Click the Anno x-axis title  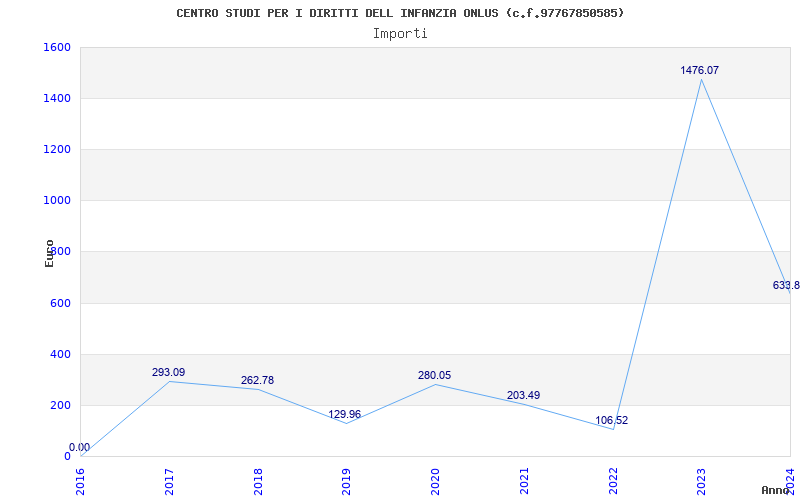(776, 490)
